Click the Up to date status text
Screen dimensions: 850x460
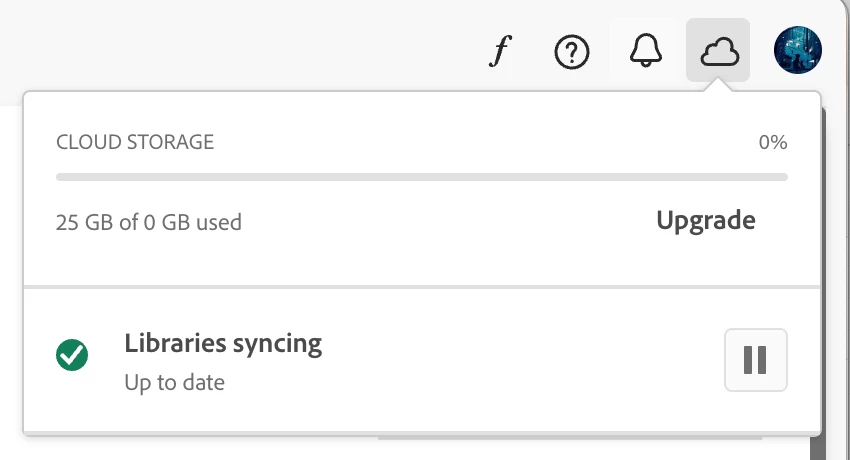tap(174, 382)
